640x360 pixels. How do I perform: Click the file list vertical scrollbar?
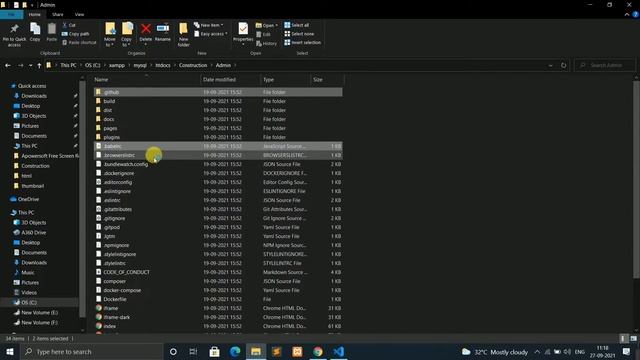(x=636, y=180)
